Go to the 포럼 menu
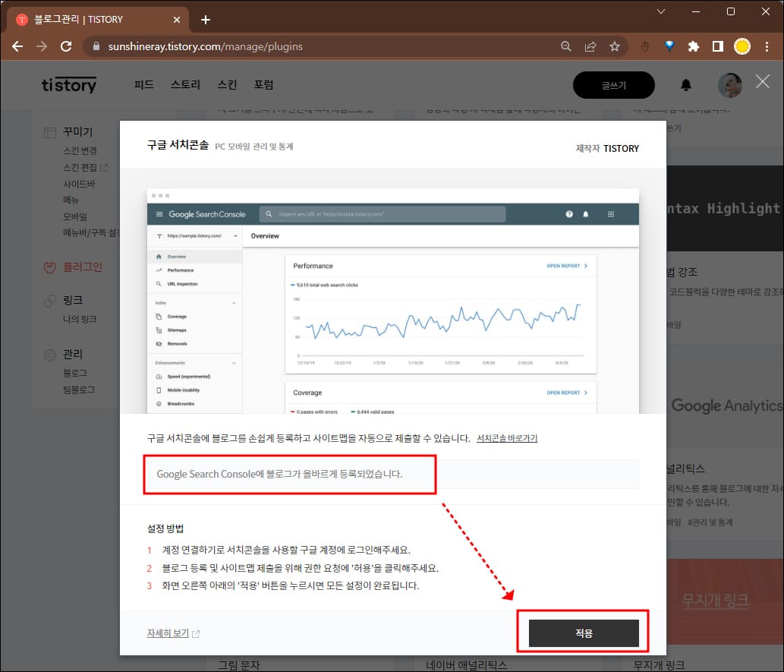784x672 pixels. (263, 84)
